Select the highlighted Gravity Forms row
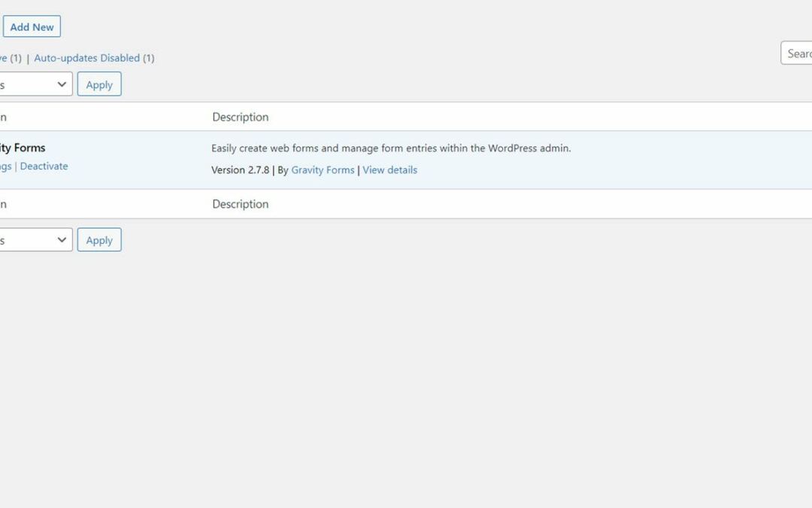 (x=406, y=158)
